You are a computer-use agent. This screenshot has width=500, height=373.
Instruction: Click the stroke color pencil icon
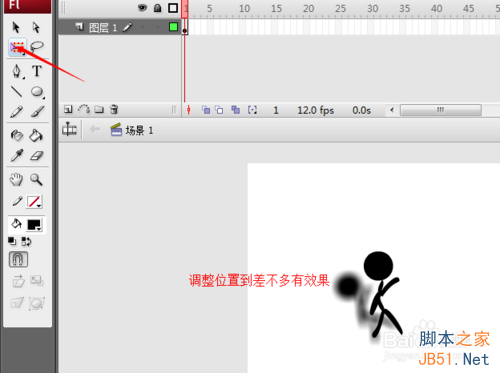(17, 201)
